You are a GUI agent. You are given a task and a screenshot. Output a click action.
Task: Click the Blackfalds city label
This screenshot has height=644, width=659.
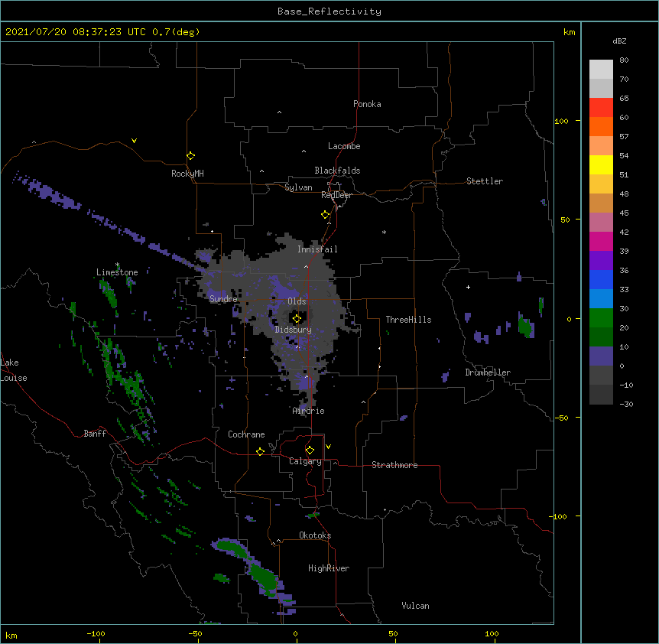337,171
